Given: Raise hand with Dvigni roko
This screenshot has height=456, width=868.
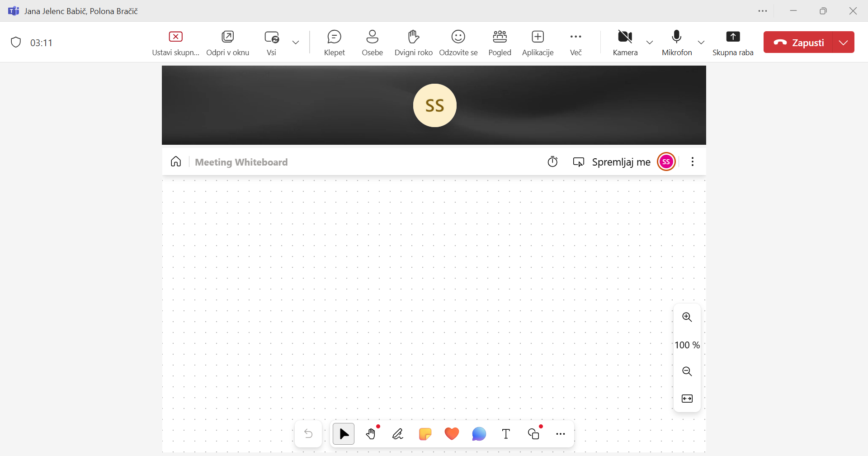Looking at the screenshot, I should (413, 43).
